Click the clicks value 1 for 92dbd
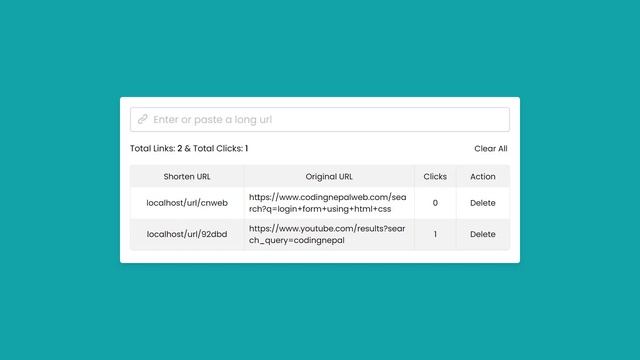The width and height of the screenshot is (640, 360). [435, 234]
